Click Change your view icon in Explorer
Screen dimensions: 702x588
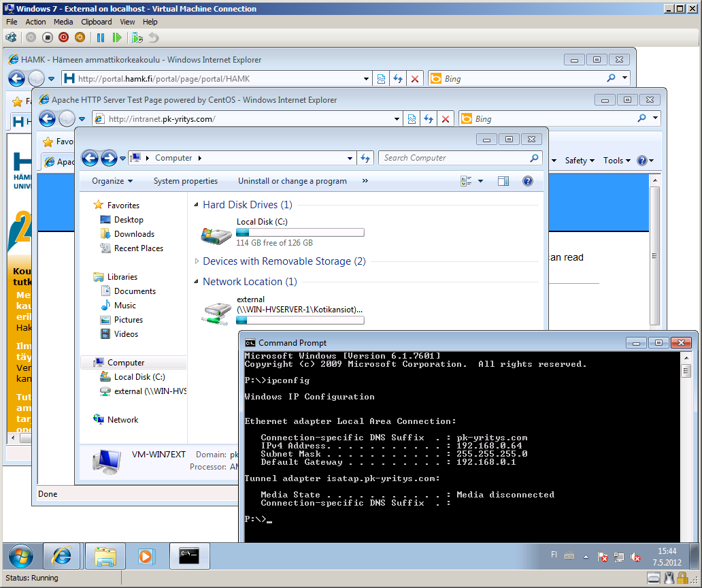[465, 181]
